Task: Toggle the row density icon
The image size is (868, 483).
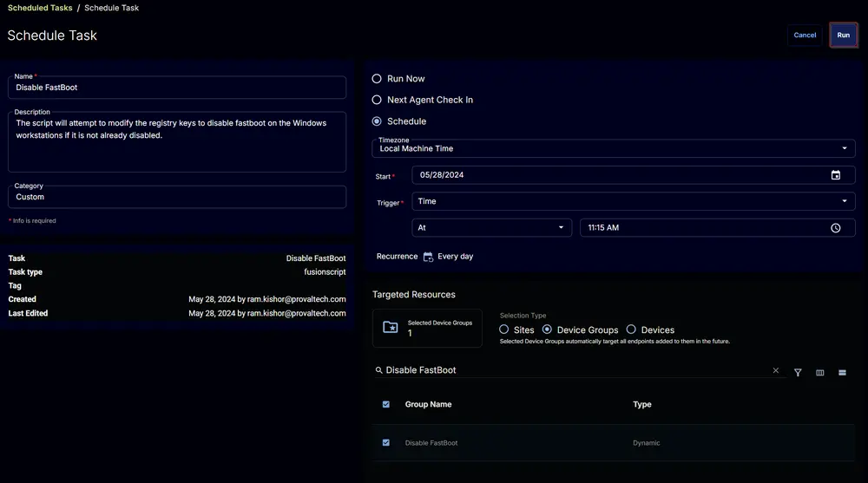Action: (842, 372)
